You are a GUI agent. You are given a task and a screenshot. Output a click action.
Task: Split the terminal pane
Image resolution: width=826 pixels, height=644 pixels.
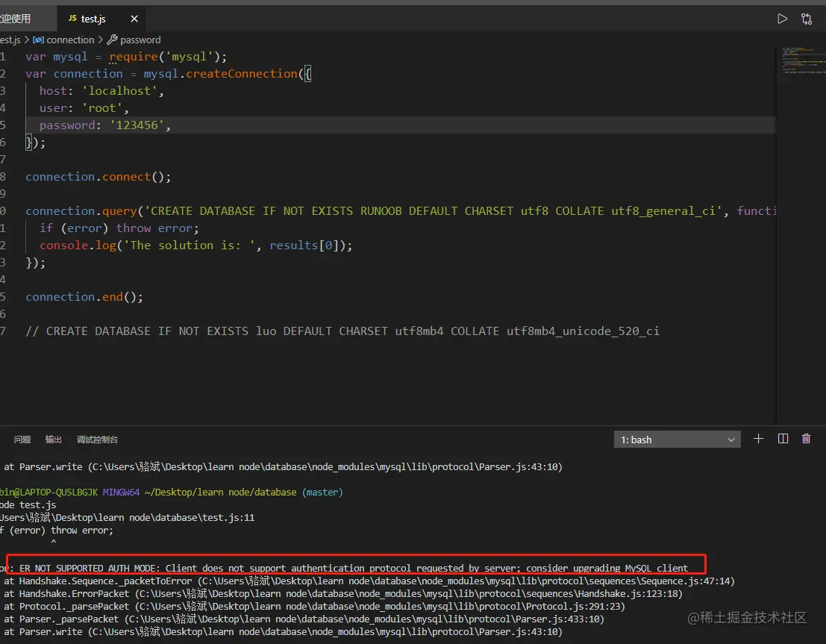pos(783,439)
